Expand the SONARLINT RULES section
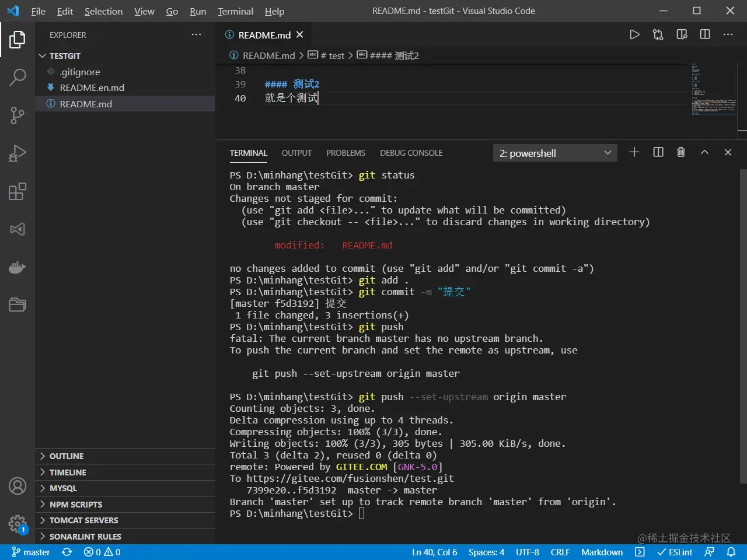The height and width of the screenshot is (560, 747). click(125, 537)
